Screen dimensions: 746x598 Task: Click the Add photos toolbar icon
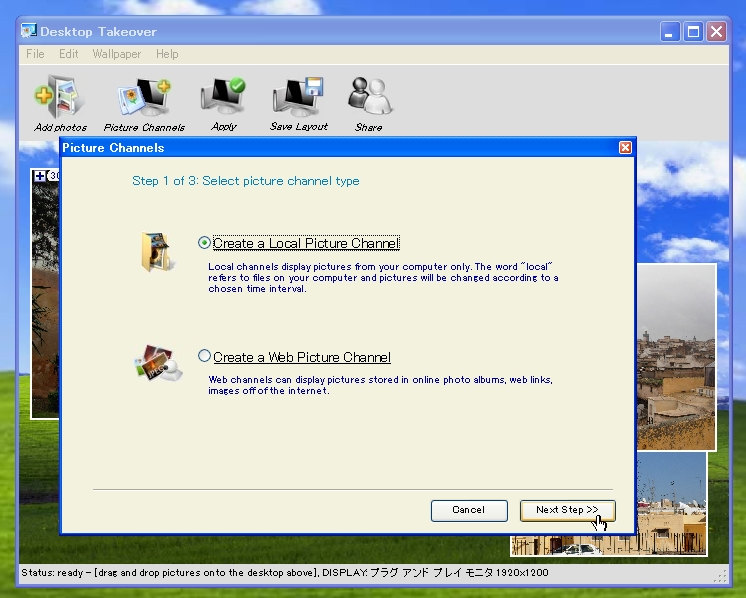(60, 103)
